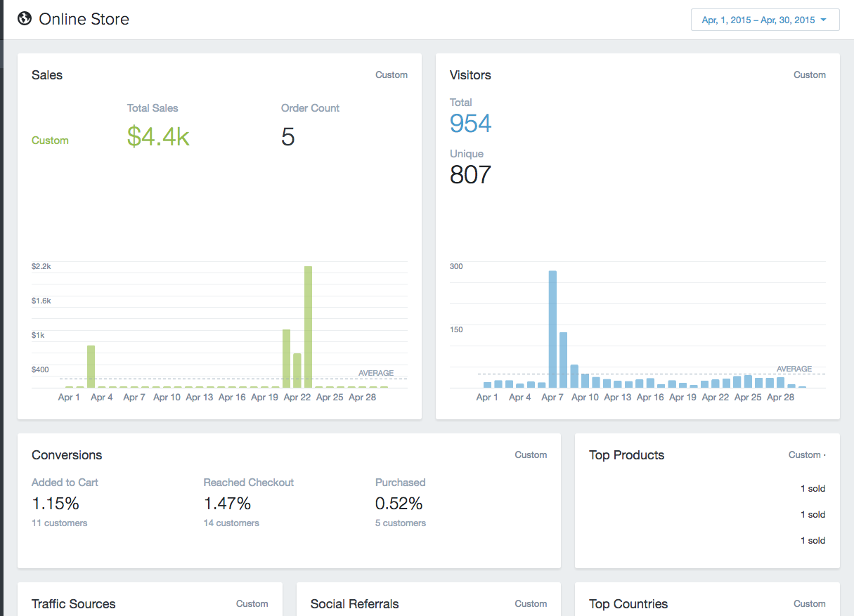Open the Custom link in the Visitors panel header
Screen dimensions: 854x616
click(810, 74)
